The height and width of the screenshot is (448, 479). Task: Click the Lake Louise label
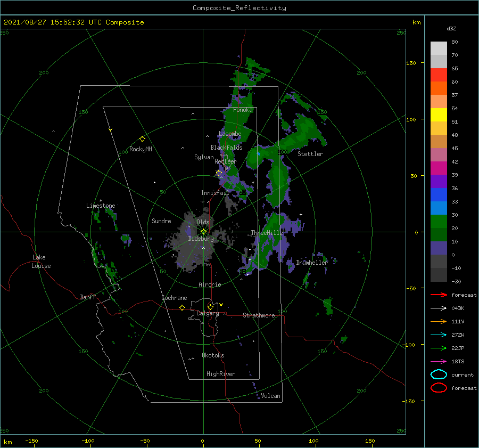(41, 262)
